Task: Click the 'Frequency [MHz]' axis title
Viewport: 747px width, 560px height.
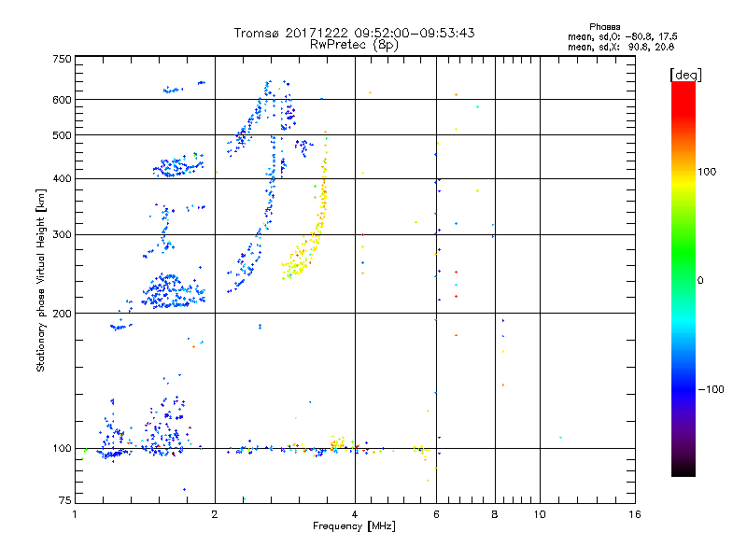Action: 354,526
